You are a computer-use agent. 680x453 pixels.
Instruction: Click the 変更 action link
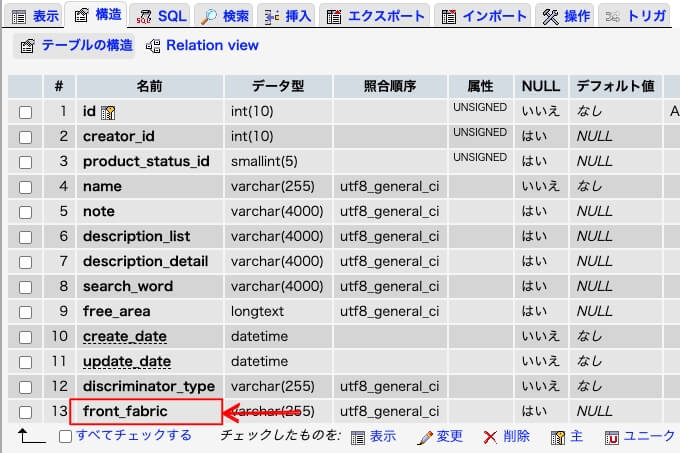tap(449, 436)
